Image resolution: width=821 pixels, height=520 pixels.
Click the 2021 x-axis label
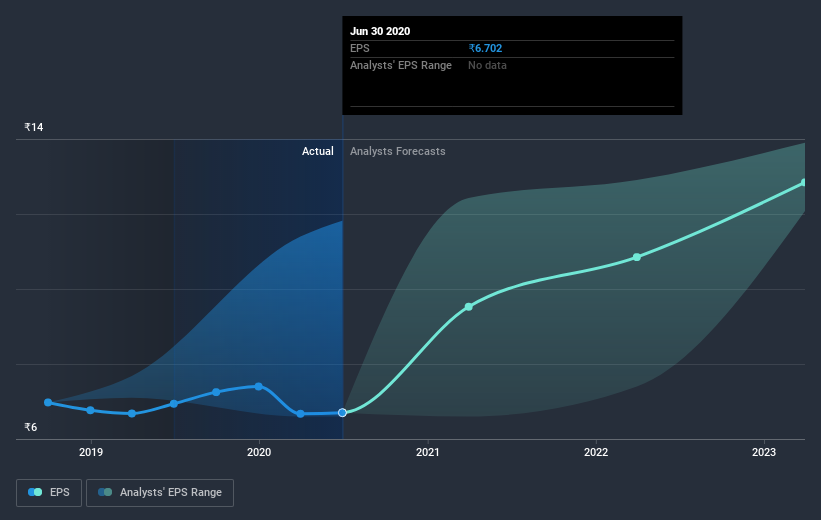(428, 452)
